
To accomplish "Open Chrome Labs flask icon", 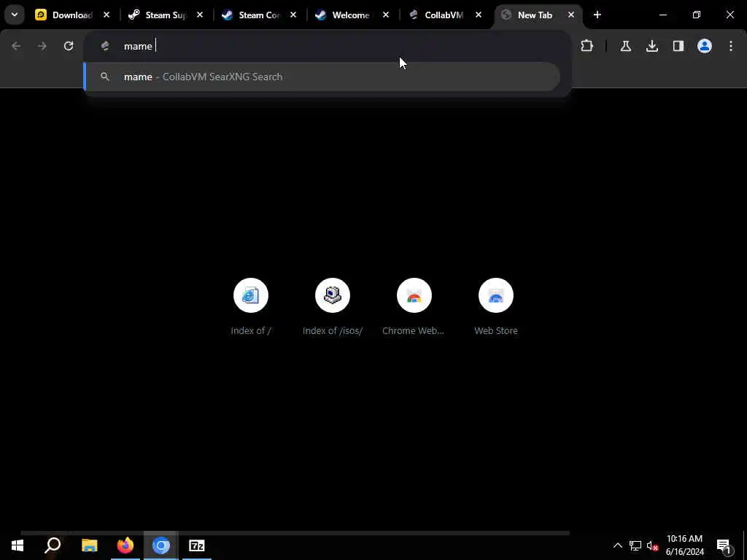I will coord(625,46).
